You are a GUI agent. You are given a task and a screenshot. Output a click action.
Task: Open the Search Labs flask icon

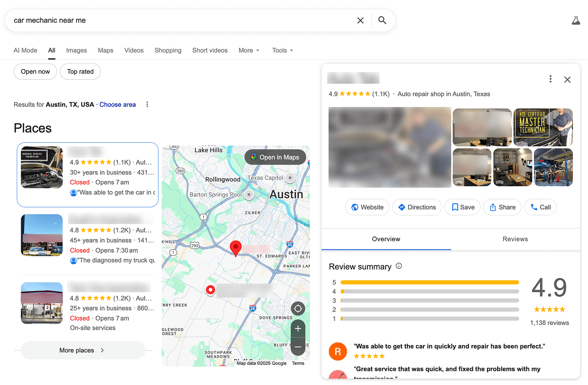575,21
